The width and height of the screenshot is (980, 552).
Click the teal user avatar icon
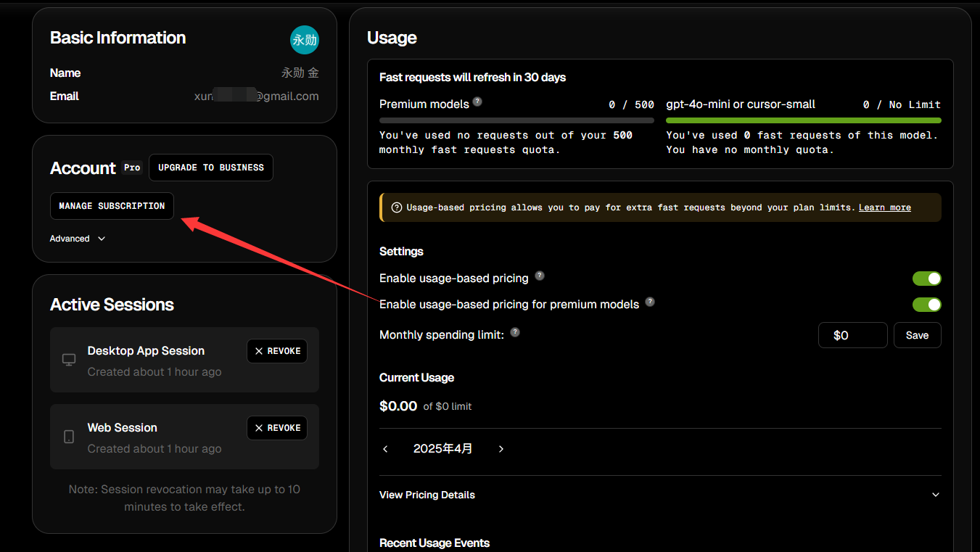[305, 40]
